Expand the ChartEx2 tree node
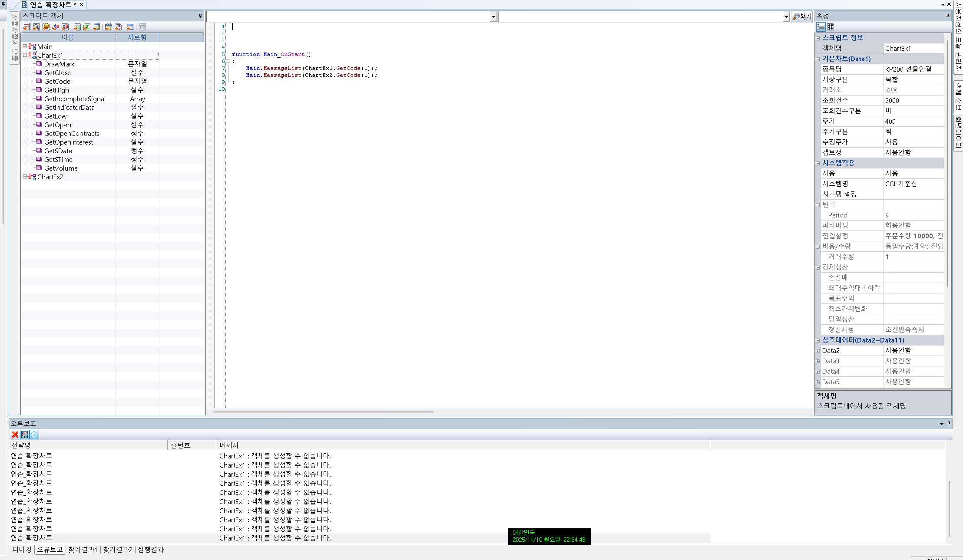The height and width of the screenshot is (560, 963). (25, 177)
